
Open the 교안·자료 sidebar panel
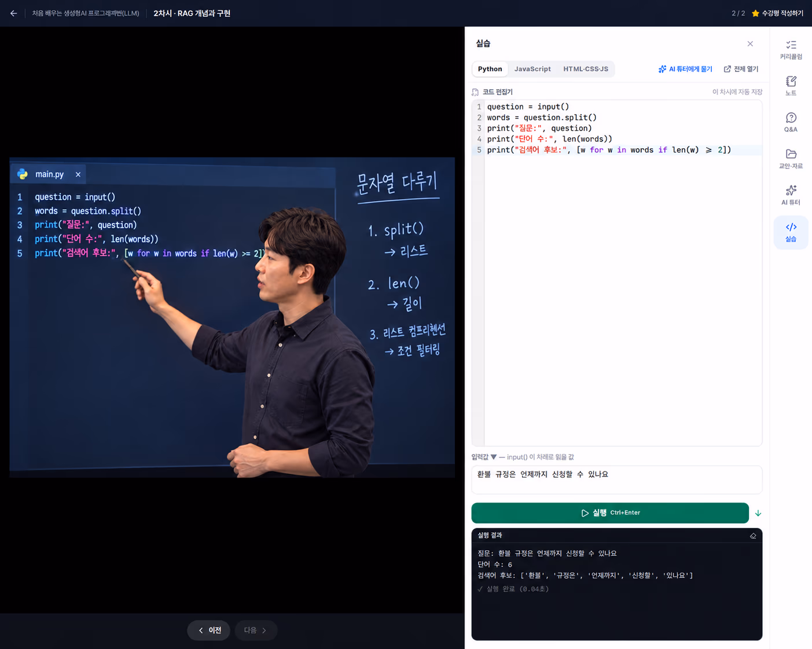click(791, 159)
